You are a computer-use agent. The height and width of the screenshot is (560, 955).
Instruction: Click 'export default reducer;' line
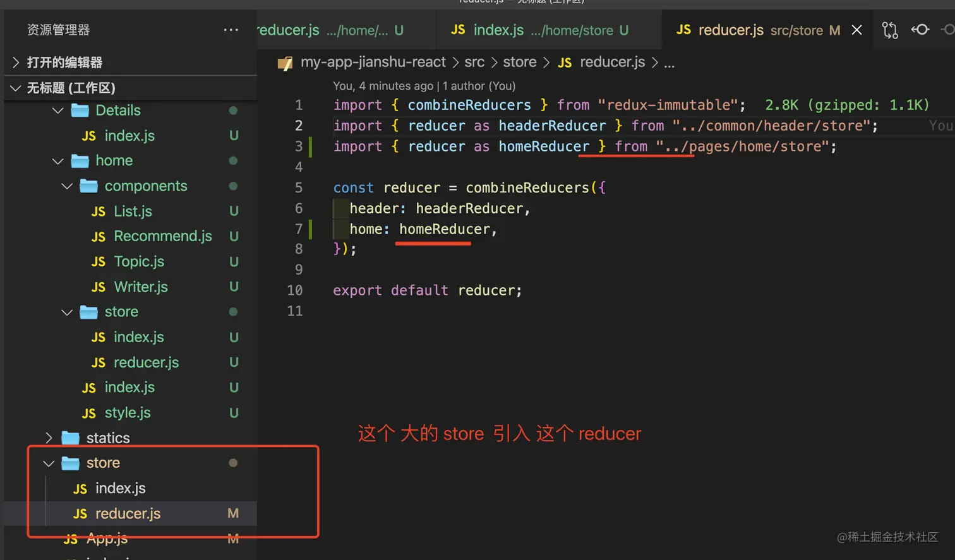[x=428, y=290]
